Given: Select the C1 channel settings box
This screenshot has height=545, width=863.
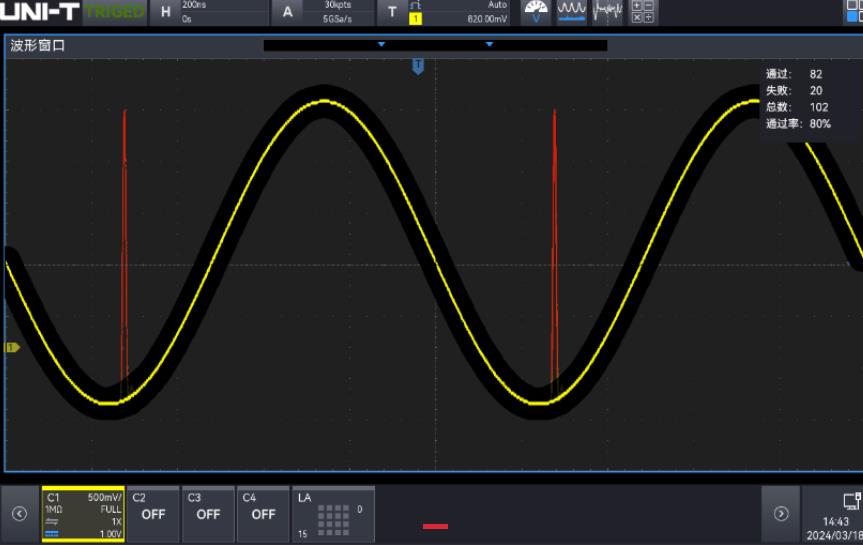Looking at the screenshot, I should [x=82, y=514].
